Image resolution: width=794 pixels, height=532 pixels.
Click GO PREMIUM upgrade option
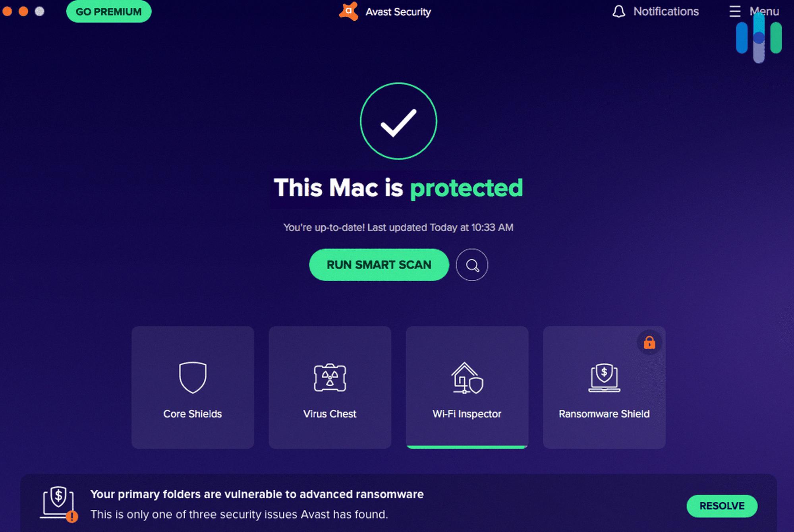click(x=108, y=11)
